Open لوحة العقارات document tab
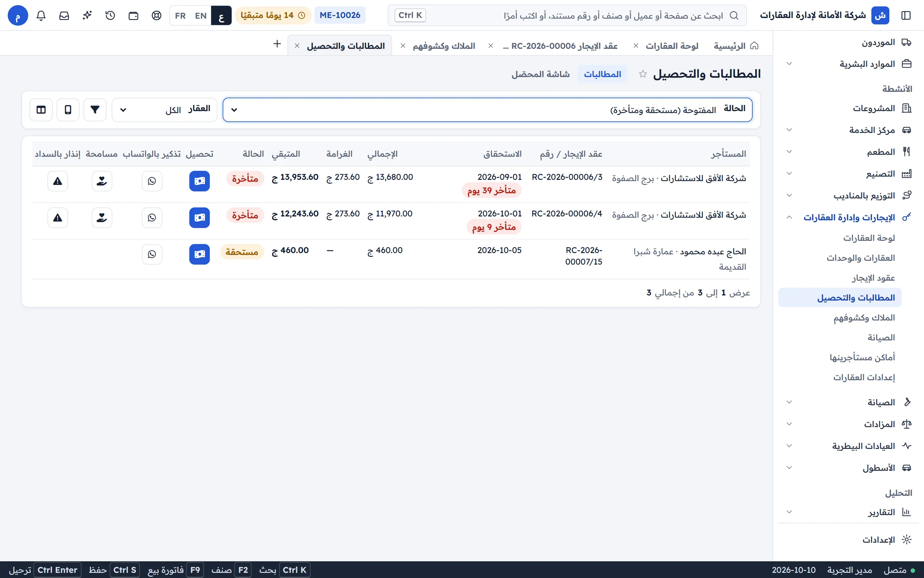924x578 pixels. click(x=672, y=46)
